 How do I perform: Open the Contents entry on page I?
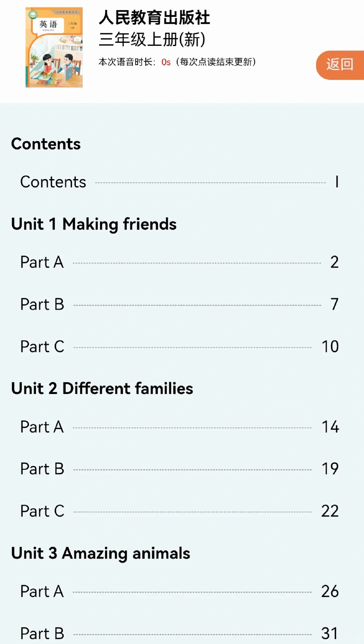[x=53, y=182]
